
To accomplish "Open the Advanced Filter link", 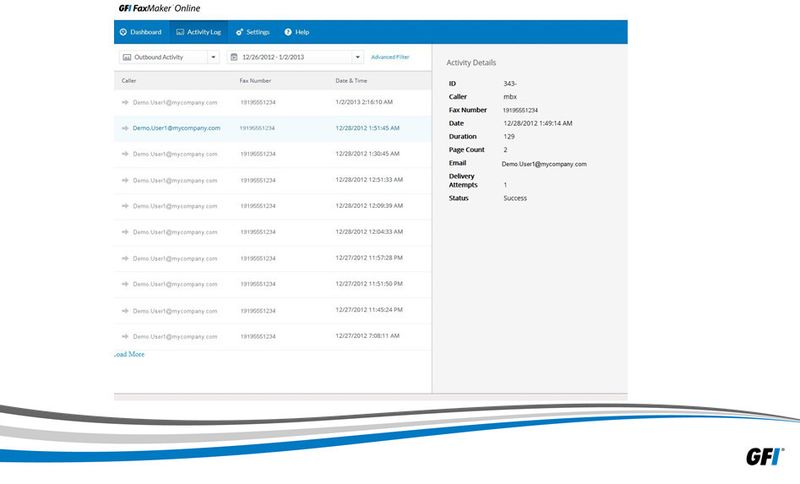I will point(390,57).
